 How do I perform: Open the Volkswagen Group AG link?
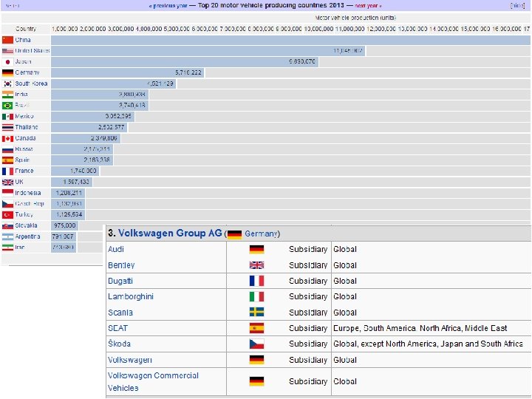(x=170, y=233)
